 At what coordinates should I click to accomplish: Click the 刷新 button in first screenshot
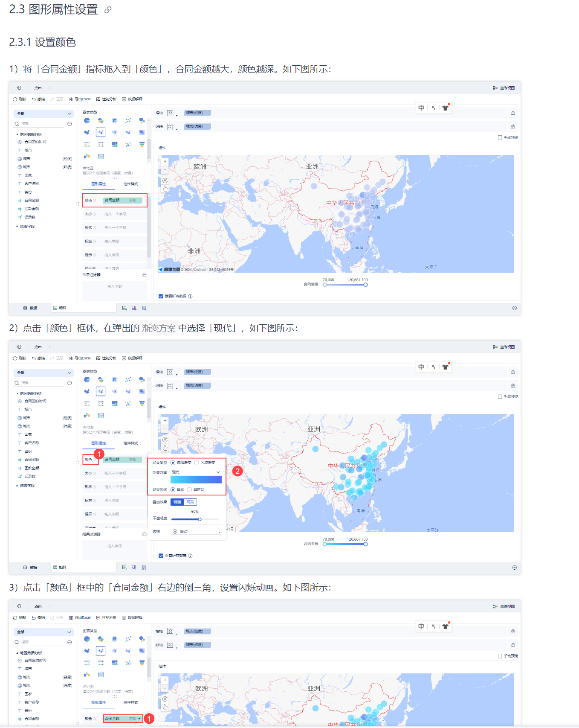[x=20, y=99]
